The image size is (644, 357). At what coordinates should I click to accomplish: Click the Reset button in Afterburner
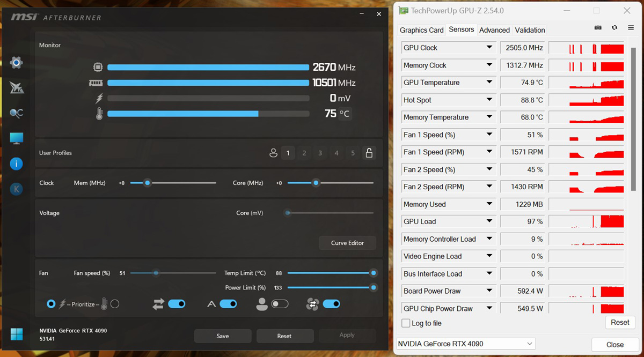tap(284, 336)
